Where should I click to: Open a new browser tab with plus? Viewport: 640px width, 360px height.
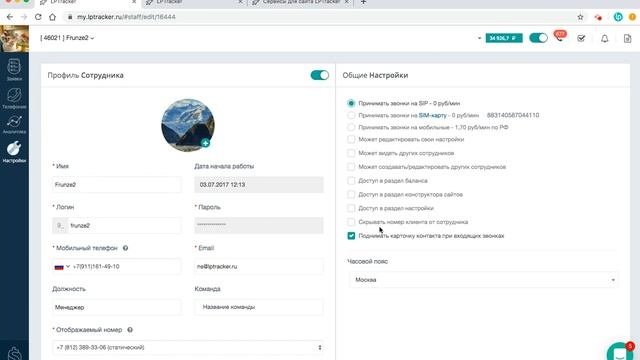363,2
